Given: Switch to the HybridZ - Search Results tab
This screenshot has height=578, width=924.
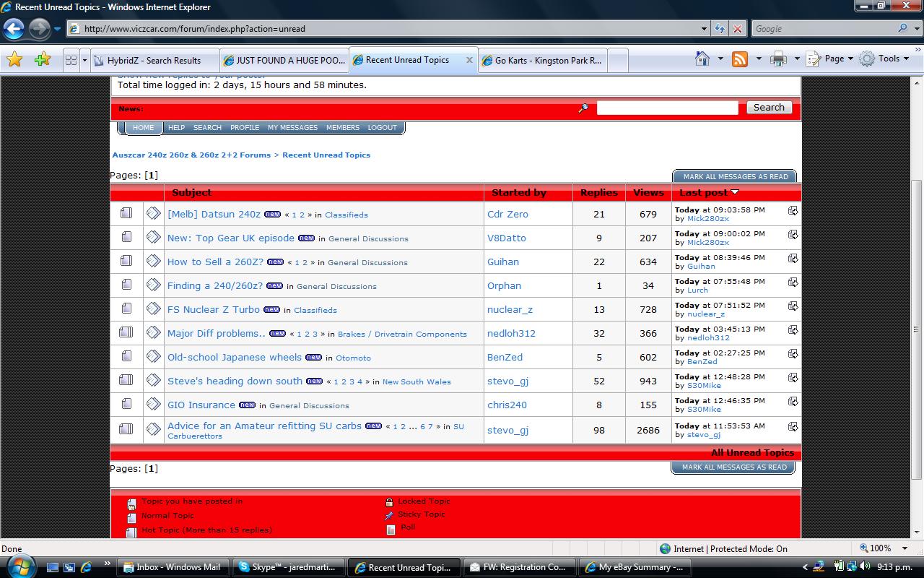Looking at the screenshot, I should coord(154,61).
